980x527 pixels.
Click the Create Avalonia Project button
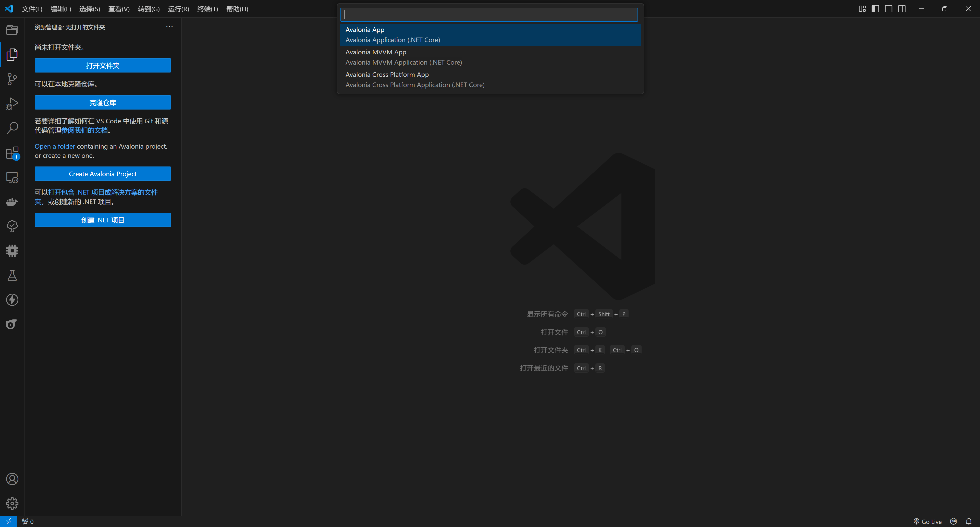(103, 174)
